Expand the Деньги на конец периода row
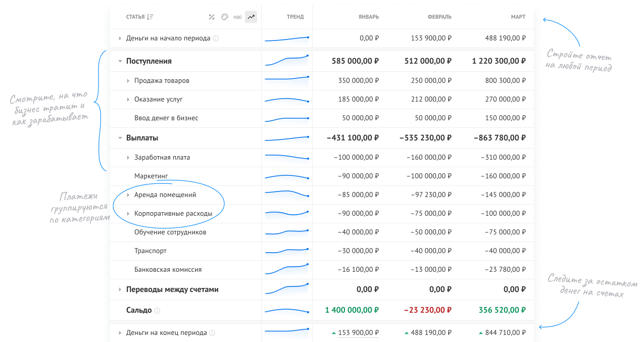Image resolution: width=644 pixels, height=342 pixels. [x=120, y=333]
